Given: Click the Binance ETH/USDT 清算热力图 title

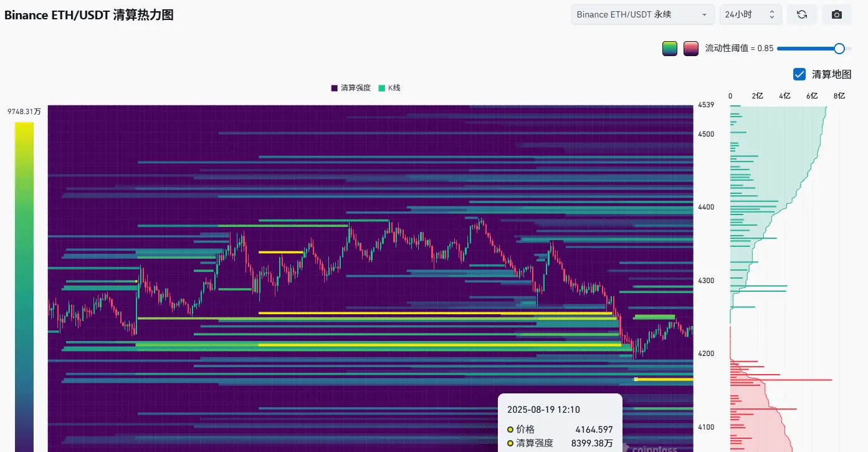Looking at the screenshot, I should pyautogui.click(x=89, y=16).
